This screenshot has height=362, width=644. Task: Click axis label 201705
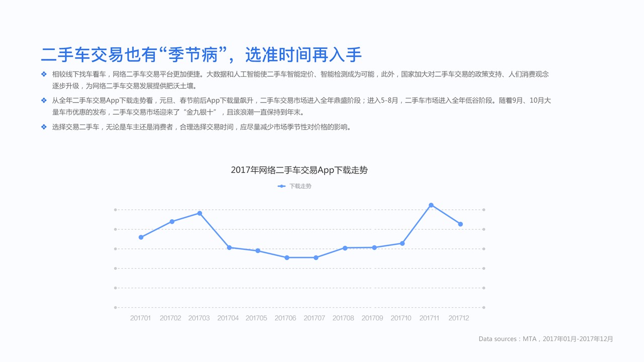coord(257,318)
